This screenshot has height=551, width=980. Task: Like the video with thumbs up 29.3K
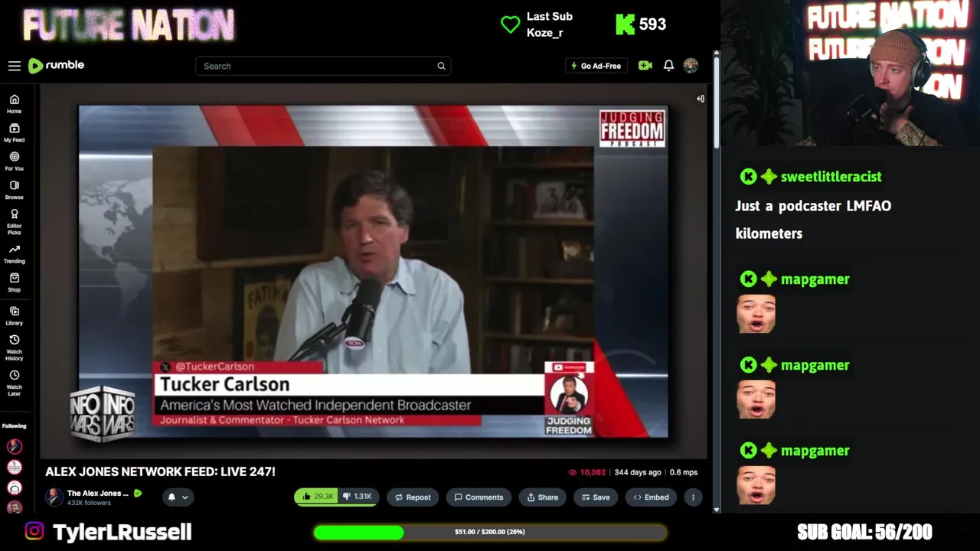[317, 497]
